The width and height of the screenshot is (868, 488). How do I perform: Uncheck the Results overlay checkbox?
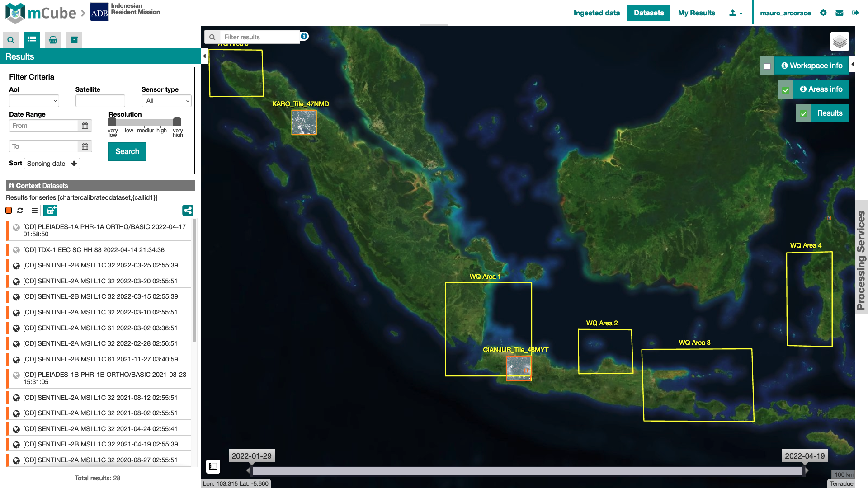(803, 113)
